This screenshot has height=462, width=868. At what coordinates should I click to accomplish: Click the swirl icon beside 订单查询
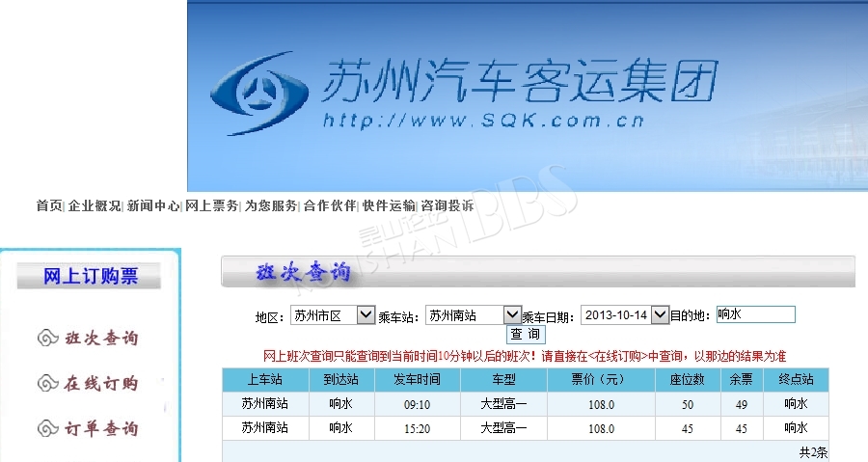pyautogui.click(x=47, y=428)
